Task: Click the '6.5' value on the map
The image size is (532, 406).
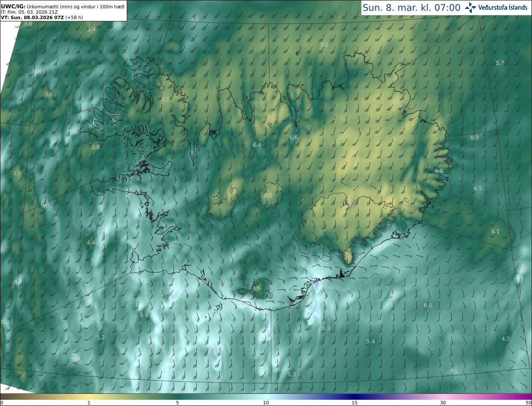Action: (x=478, y=188)
